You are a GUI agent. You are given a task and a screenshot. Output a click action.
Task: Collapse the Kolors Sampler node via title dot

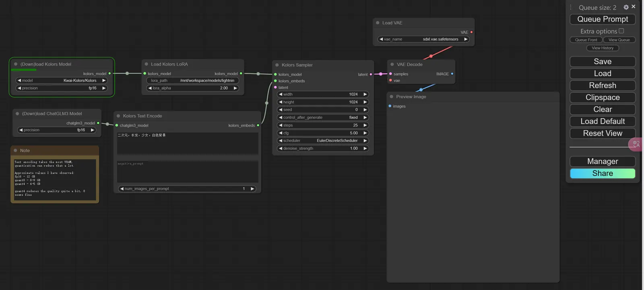[x=277, y=65]
